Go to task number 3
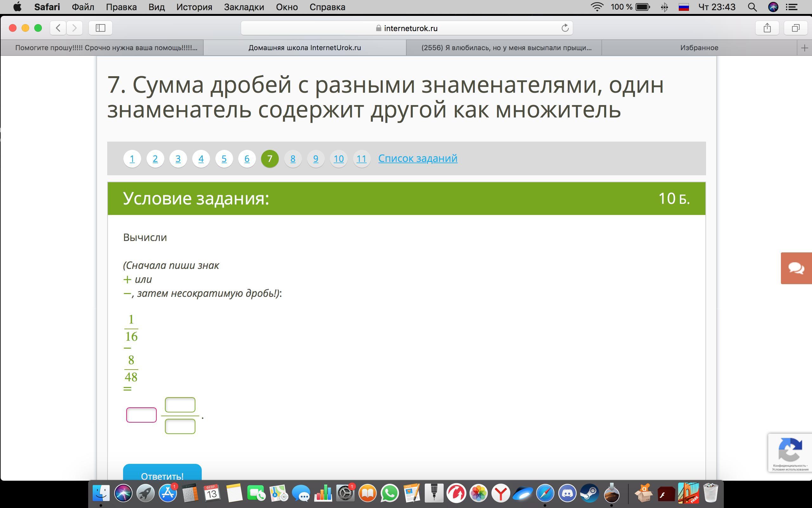Viewport: 812px width, 508px height. point(178,158)
